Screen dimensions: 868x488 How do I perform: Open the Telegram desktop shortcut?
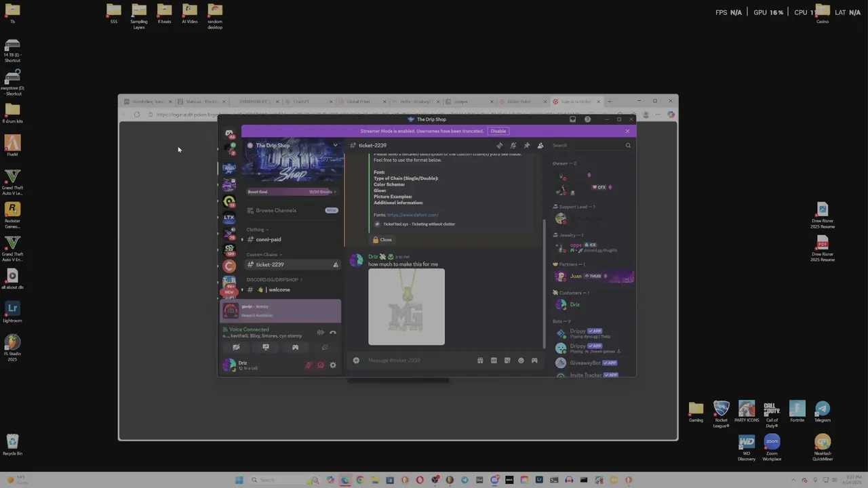[823, 412]
